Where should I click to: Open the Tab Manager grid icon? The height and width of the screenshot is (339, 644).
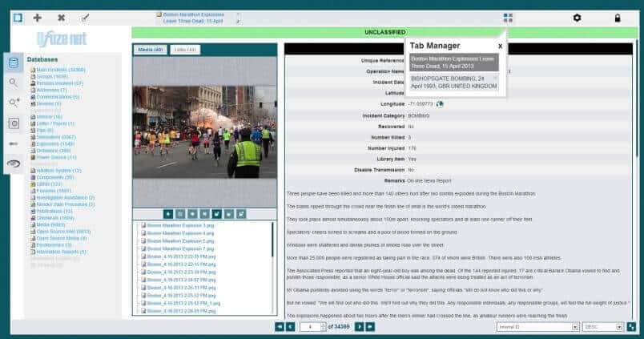point(508,18)
